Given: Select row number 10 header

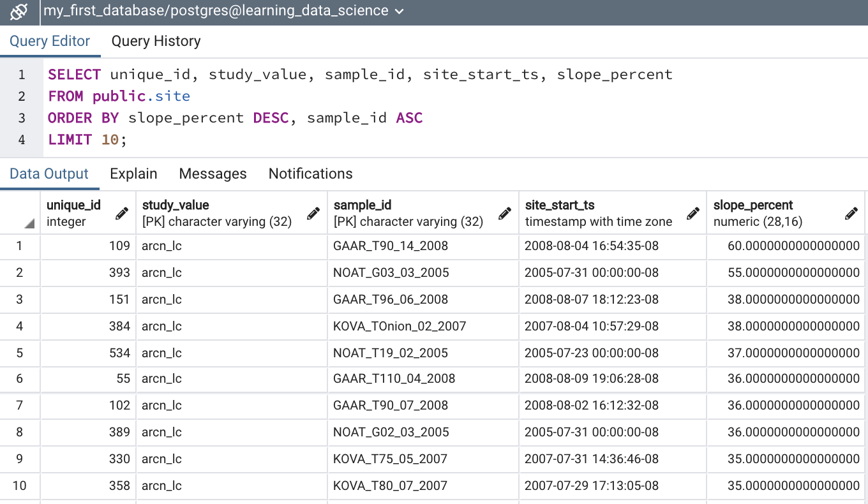Looking at the screenshot, I should (20, 486).
